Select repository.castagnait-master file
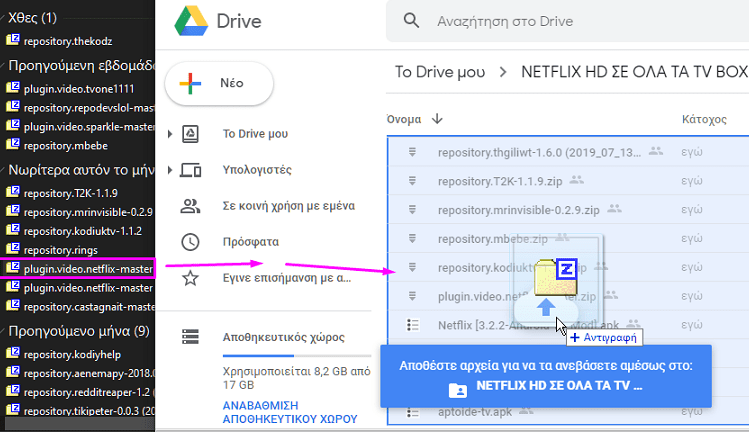 pos(89,307)
